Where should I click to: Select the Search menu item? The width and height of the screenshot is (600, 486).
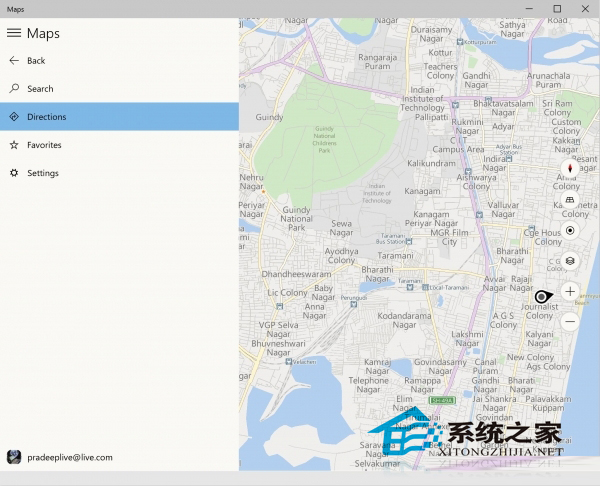(x=119, y=88)
